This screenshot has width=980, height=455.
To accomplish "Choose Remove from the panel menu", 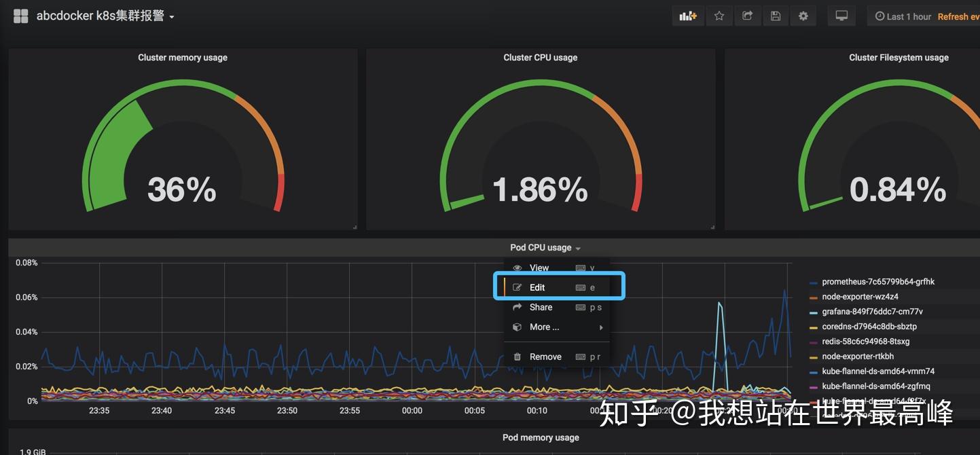I will 545,356.
